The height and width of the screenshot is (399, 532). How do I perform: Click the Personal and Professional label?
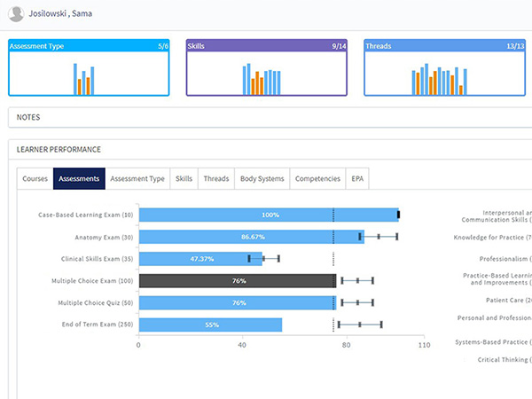(x=495, y=318)
